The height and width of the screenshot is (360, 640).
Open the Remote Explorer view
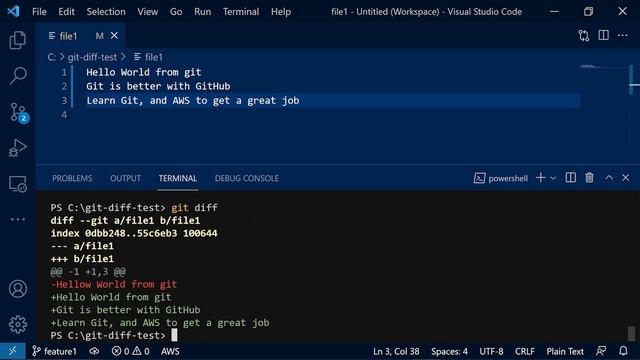(x=18, y=184)
